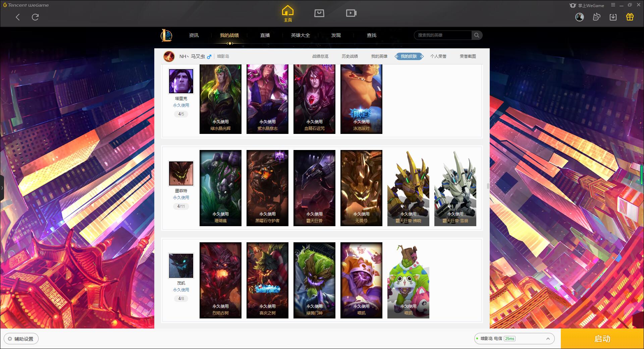Open the 主页 home icon
644x349 pixels.
point(288,14)
